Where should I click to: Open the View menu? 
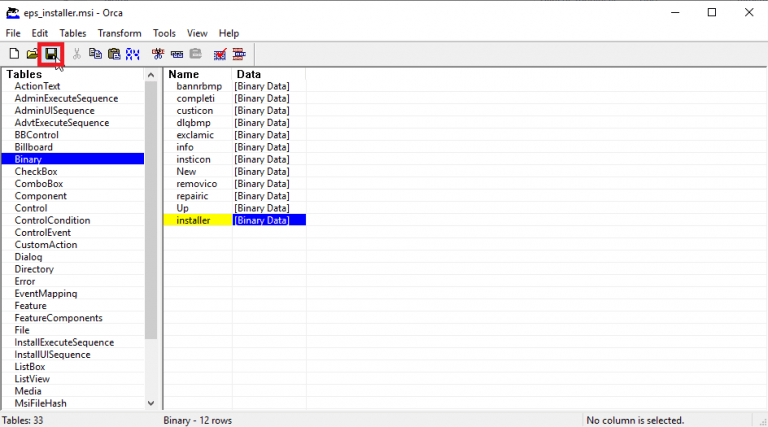click(197, 33)
